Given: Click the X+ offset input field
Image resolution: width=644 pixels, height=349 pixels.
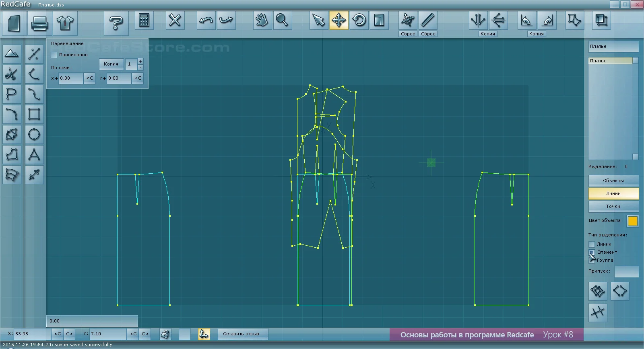Looking at the screenshot, I should tap(71, 78).
